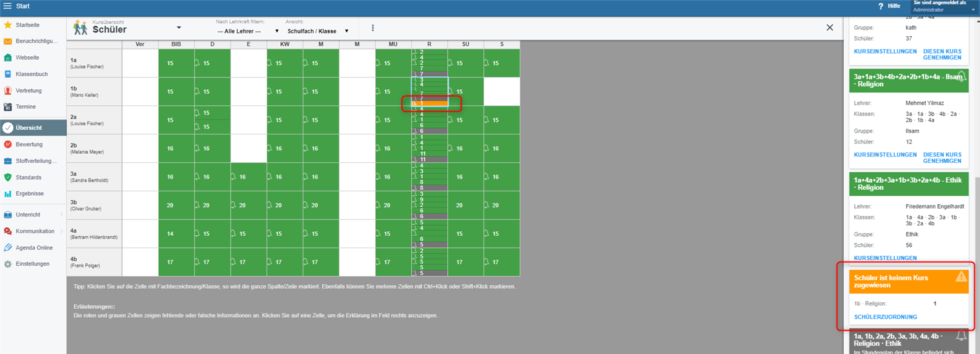The width and height of the screenshot is (980, 354).
Task: Open the Schüler view dropdown arrow
Action: (x=179, y=28)
